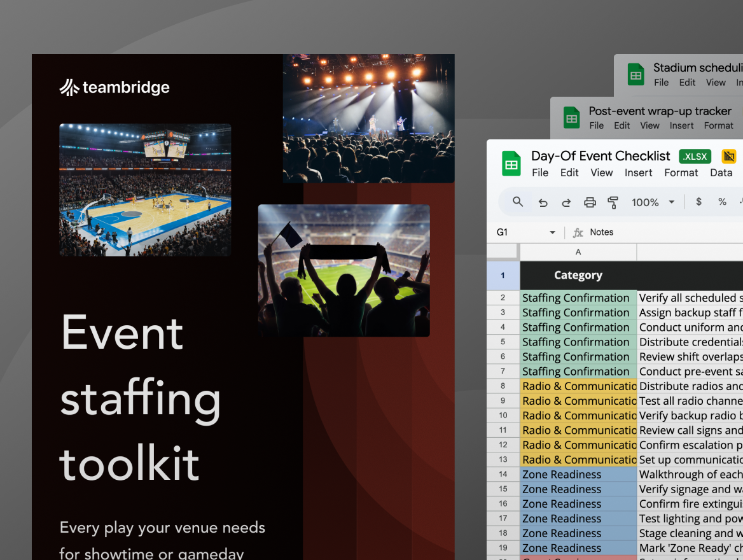
Task: Open Insert menu in Day-Of Event Checklist
Action: pos(638,172)
